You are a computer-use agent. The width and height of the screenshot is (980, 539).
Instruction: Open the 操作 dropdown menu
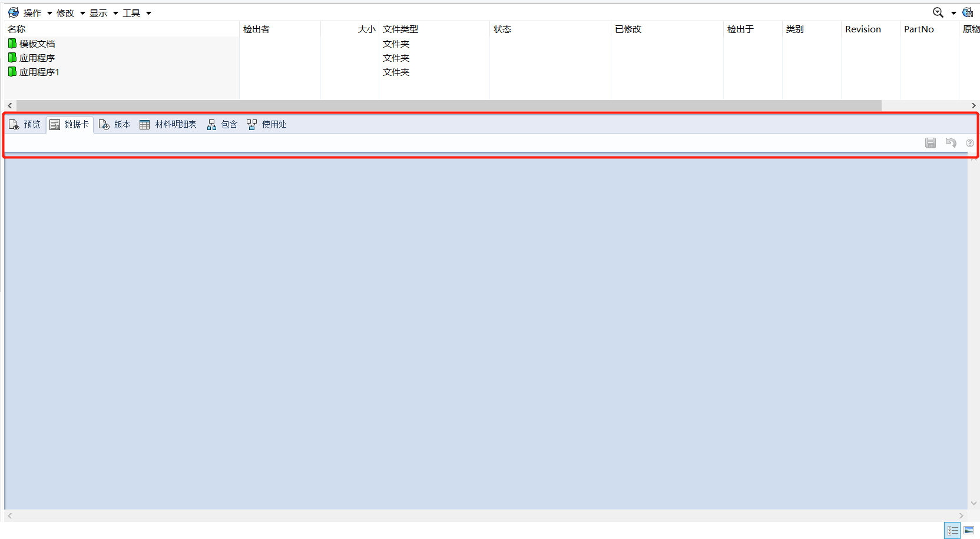pyautogui.click(x=38, y=13)
